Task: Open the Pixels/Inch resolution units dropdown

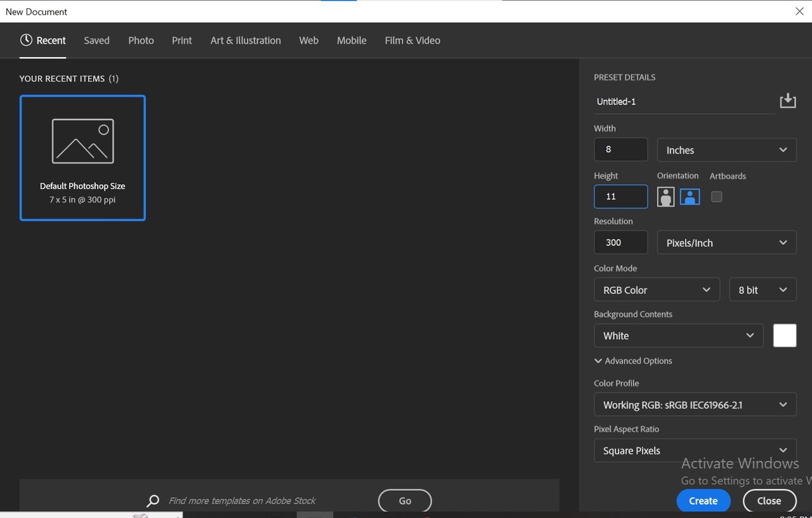Action: (x=727, y=243)
